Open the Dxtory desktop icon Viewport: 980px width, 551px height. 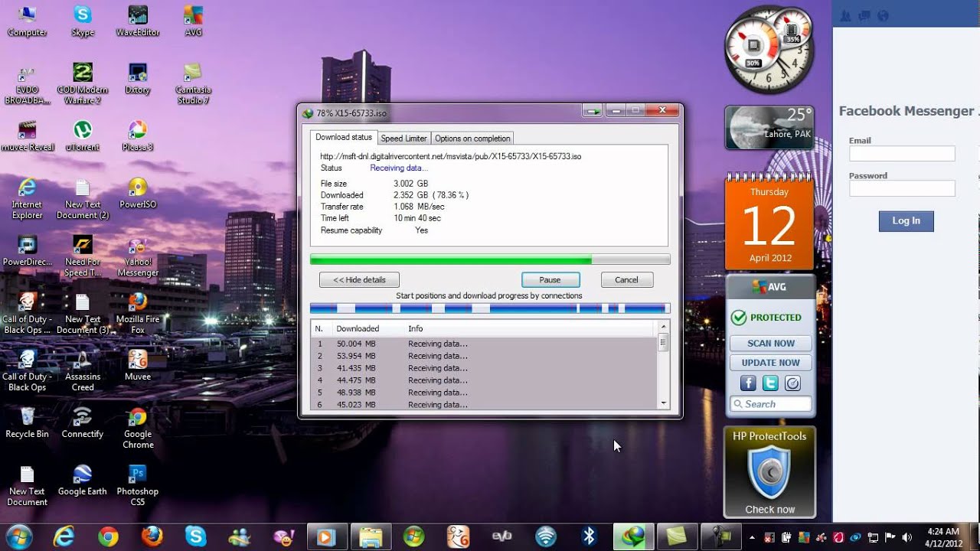point(138,78)
